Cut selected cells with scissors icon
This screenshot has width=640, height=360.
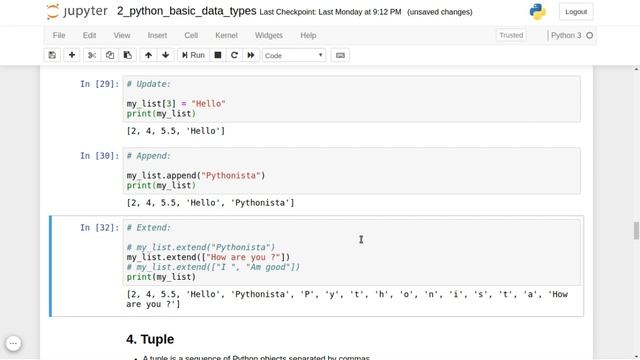(92, 55)
